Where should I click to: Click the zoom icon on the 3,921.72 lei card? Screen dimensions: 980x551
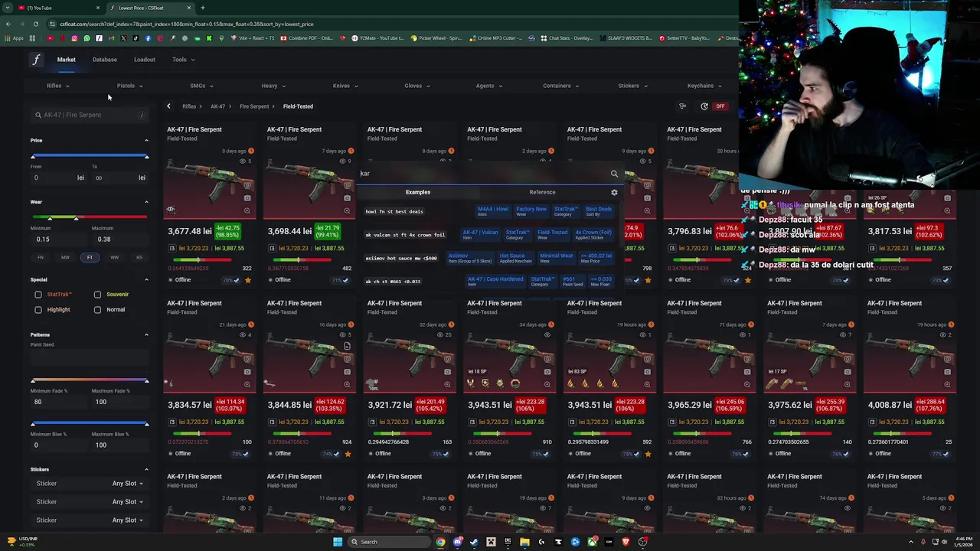447,384
